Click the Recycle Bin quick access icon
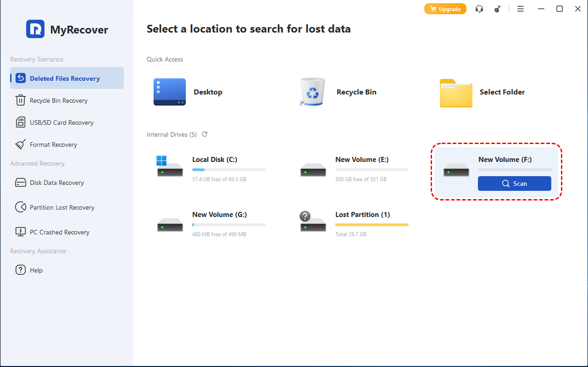 click(312, 92)
